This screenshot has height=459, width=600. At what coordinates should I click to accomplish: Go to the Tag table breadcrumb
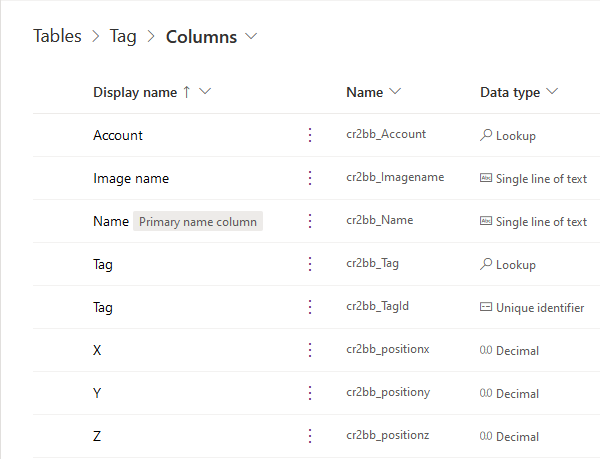pos(123,37)
